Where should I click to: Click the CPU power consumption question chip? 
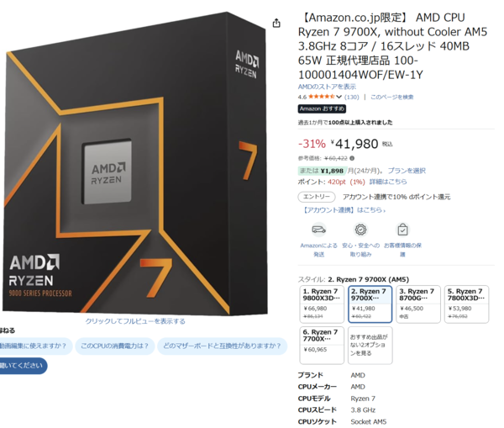point(115,346)
